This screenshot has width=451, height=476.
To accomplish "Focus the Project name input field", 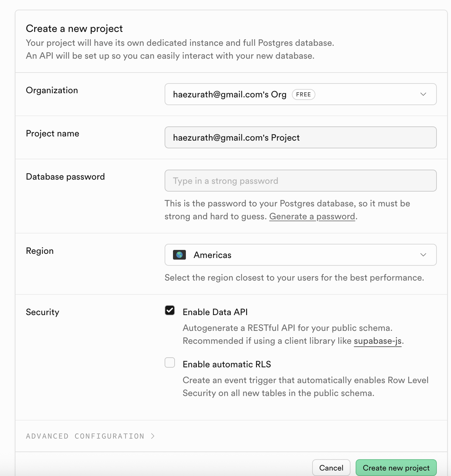I will [x=300, y=137].
